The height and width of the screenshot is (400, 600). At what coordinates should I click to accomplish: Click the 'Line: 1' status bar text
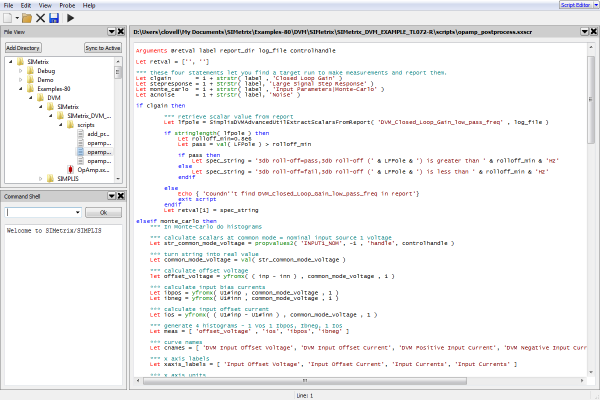coord(305,395)
